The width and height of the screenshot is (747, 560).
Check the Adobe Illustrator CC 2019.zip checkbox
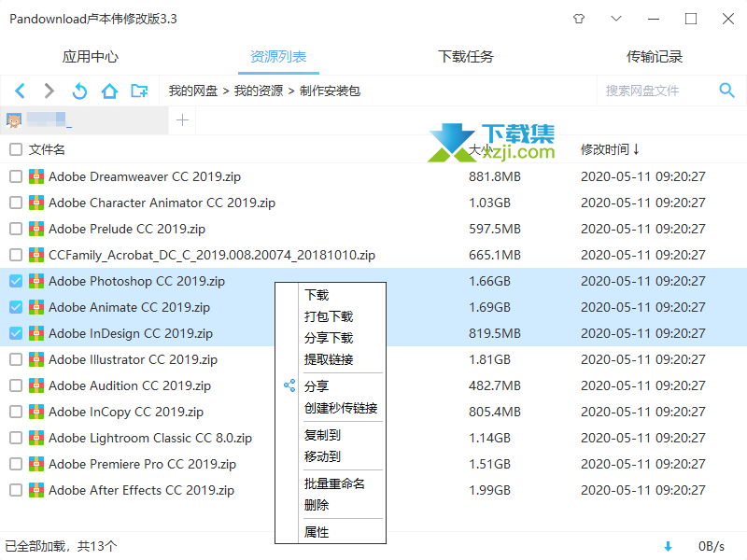[16, 359]
